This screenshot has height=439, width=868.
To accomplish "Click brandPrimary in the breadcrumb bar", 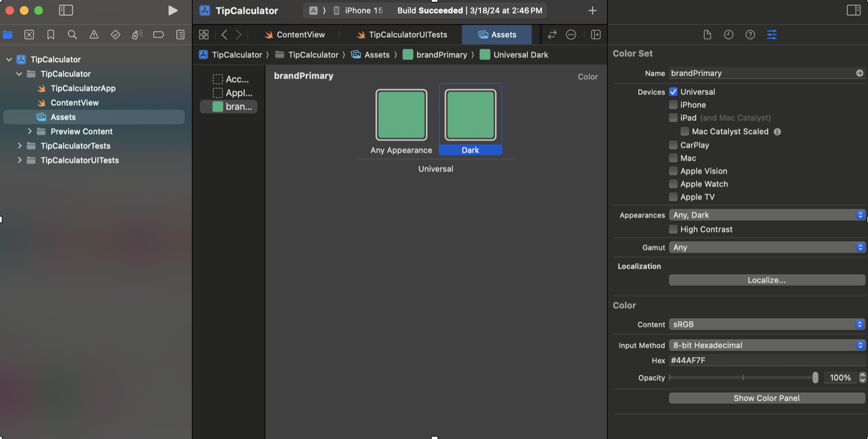I will tap(435, 54).
